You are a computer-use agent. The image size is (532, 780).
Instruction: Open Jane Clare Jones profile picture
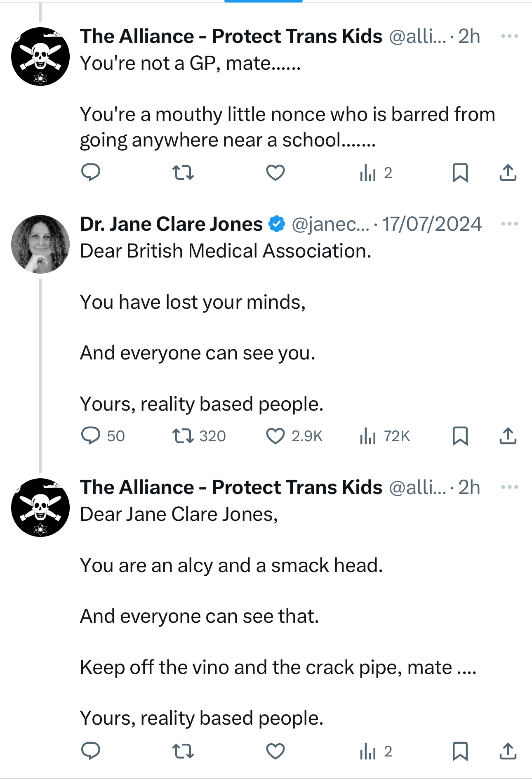(40, 244)
